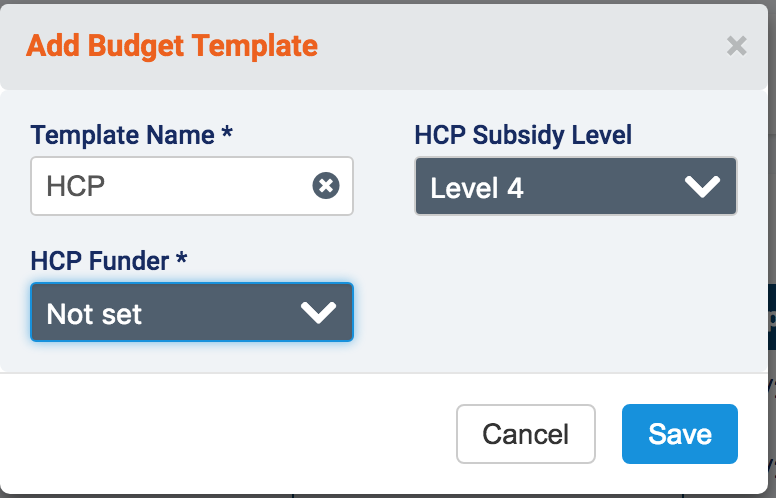Save the budget template
Viewport: 776px width, 498px height.
(679, 434)
